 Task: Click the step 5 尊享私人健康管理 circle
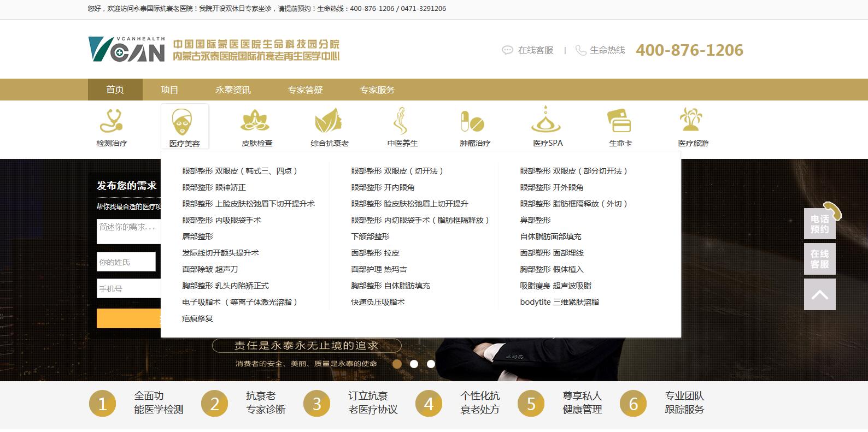coord(531,404)
